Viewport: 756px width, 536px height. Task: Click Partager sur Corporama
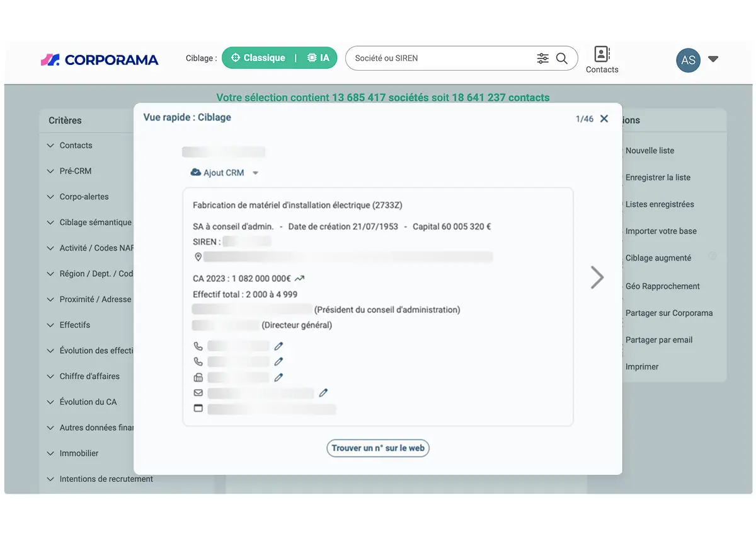click(669, 313)
